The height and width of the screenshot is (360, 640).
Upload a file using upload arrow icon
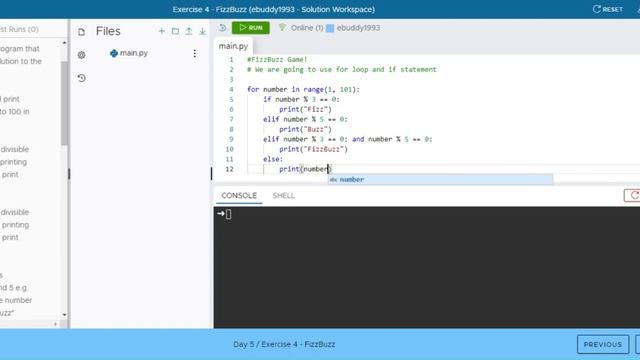coord(189,31)
